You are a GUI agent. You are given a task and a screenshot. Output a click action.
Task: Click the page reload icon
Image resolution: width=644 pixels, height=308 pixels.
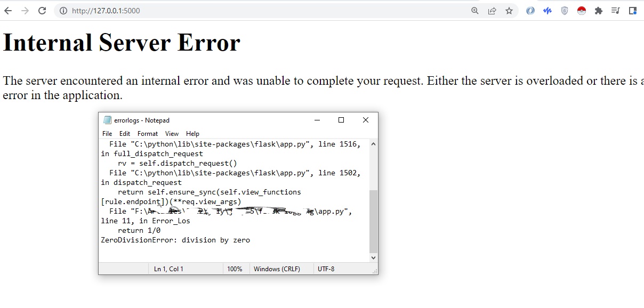pyautogui.click(x=42, y=10)
